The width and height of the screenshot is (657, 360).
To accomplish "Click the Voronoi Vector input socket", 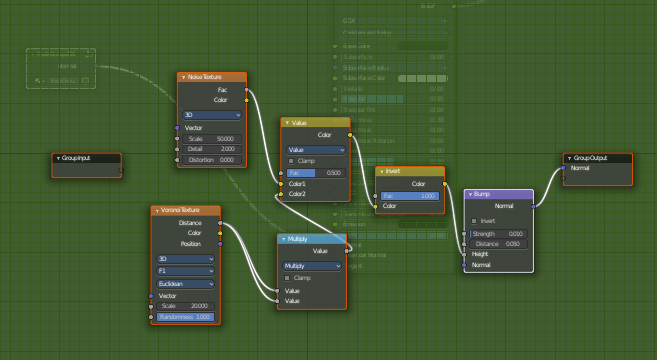I will tap(151, 296).
